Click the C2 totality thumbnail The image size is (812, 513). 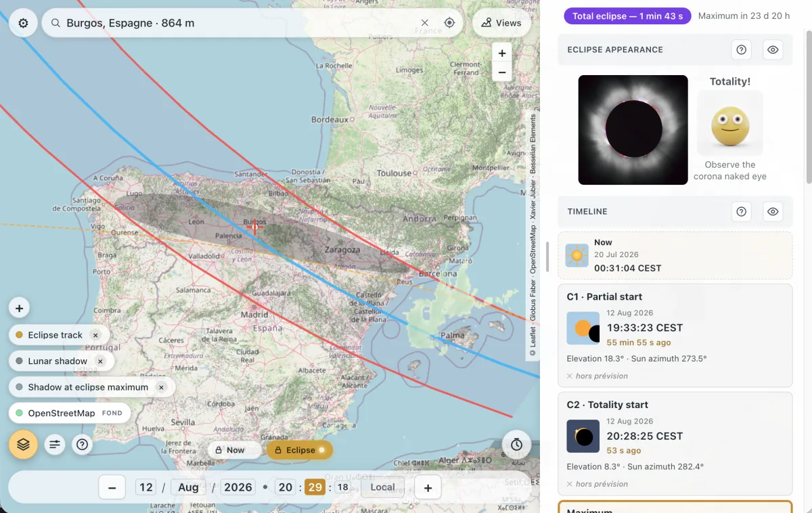tap(583, 437)
